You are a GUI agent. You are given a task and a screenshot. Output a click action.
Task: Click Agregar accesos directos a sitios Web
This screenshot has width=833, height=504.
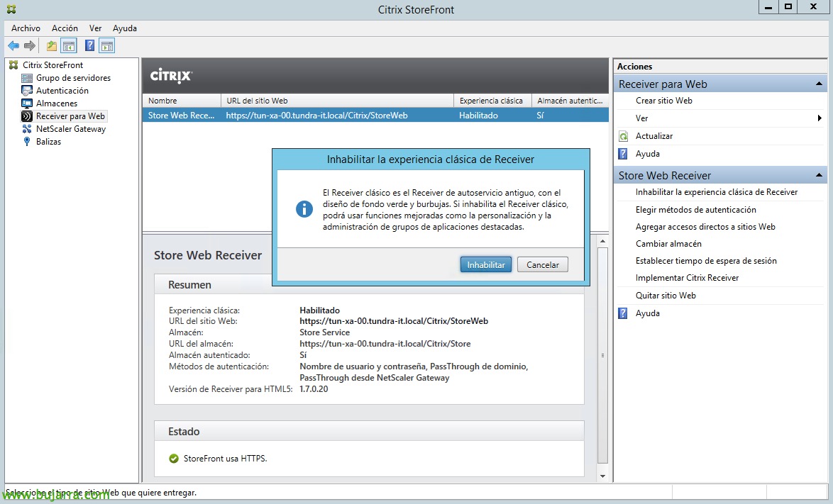(x=705, y=227)
